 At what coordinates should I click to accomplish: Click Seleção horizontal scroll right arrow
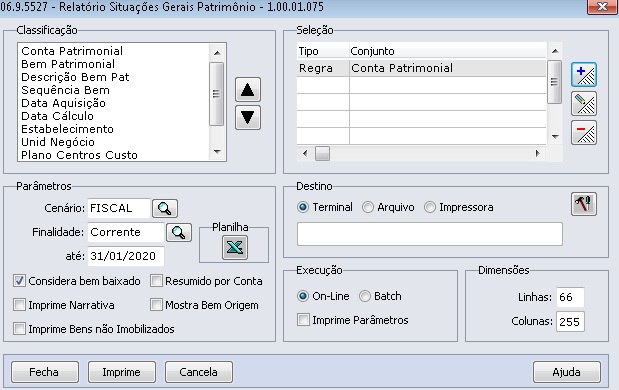[x=538, y=153]
